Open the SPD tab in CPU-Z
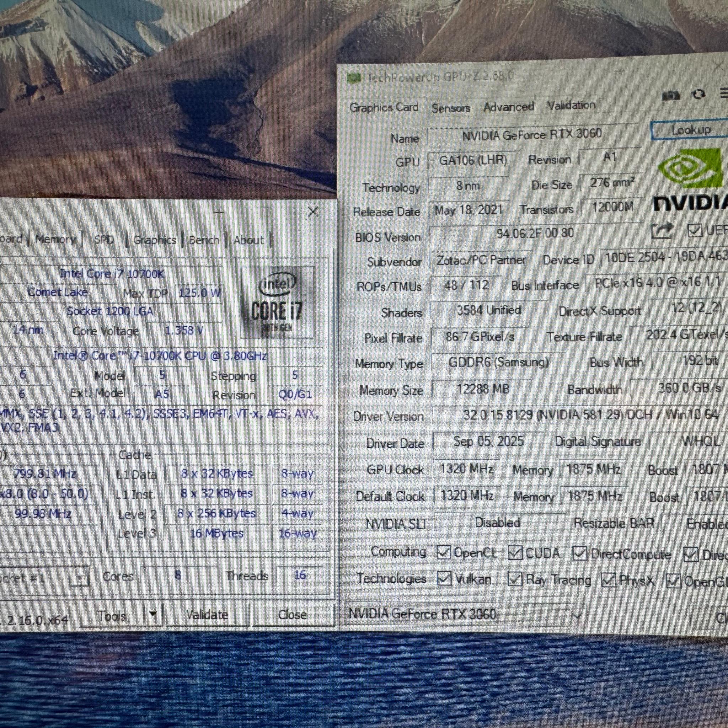This screenshot has height=728, width=728. (104, 240)
